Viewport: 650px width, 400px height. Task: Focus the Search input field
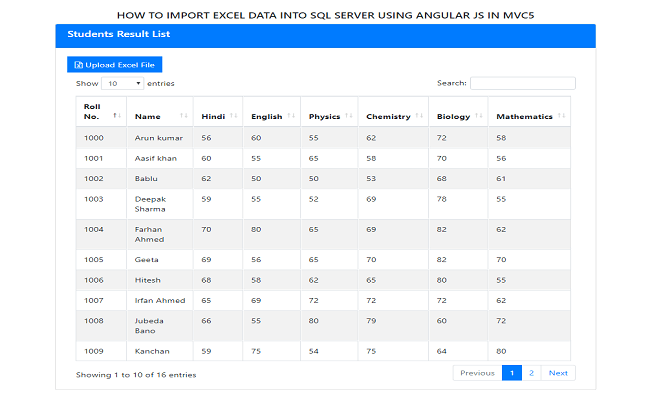[522, 84]
